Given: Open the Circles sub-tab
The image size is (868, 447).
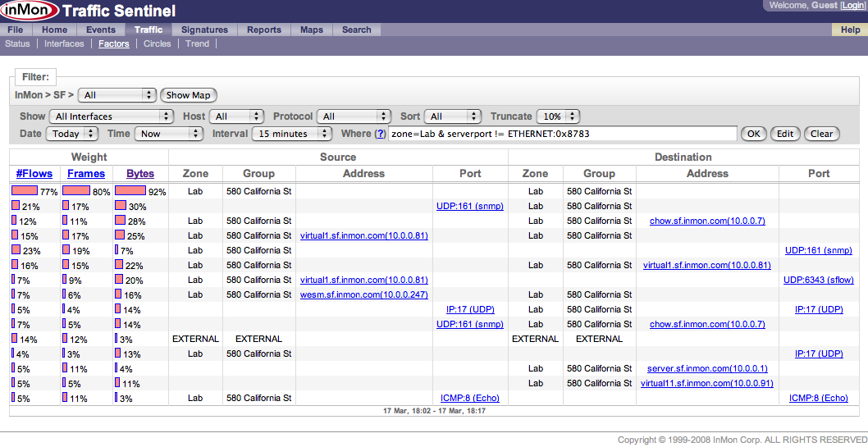Looking at the screenshot, I should click(158, 43).
